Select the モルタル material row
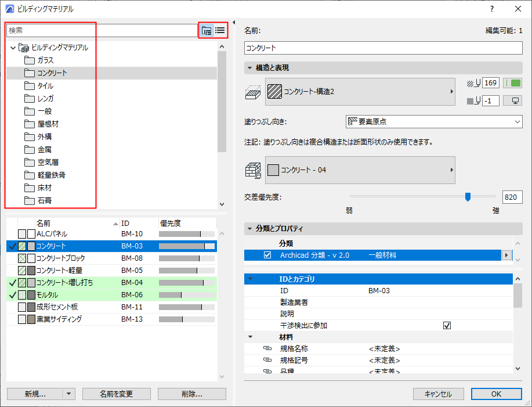 click(111, 295)
